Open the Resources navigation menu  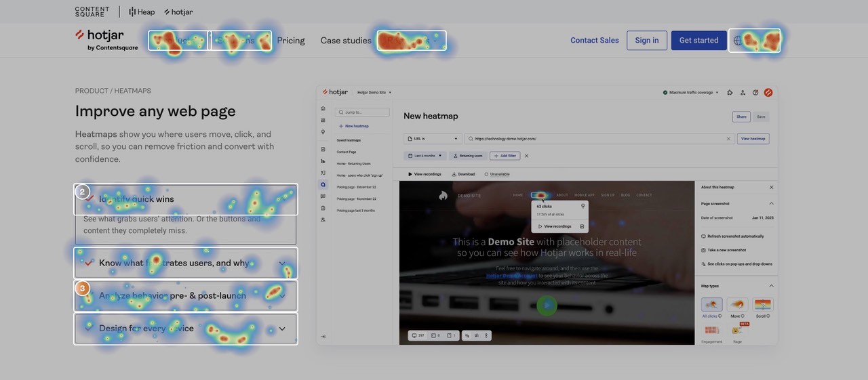pyautogui.click(x=412, y=41)
